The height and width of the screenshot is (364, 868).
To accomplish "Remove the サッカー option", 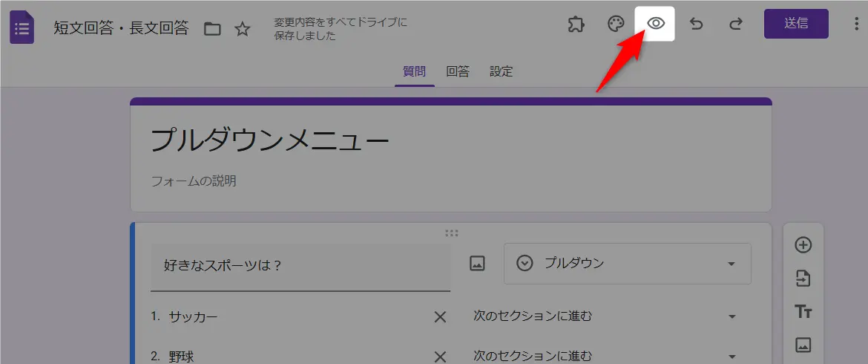I will click(440, 317).
